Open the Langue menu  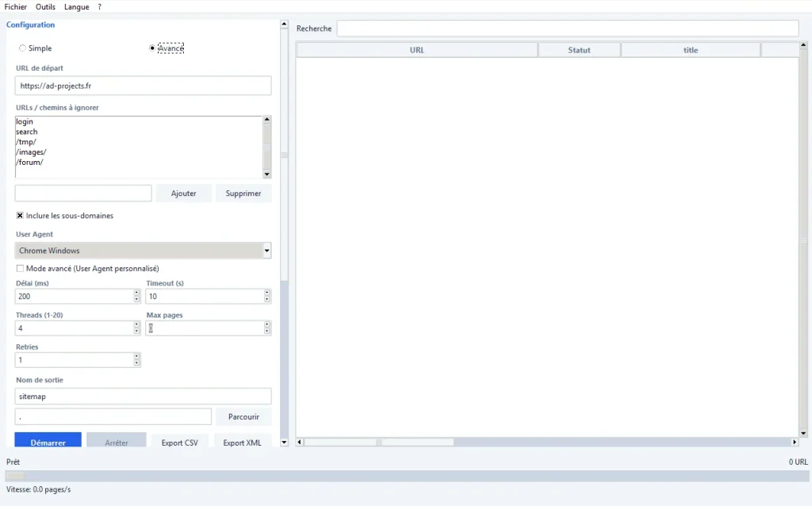pos(77,6)
